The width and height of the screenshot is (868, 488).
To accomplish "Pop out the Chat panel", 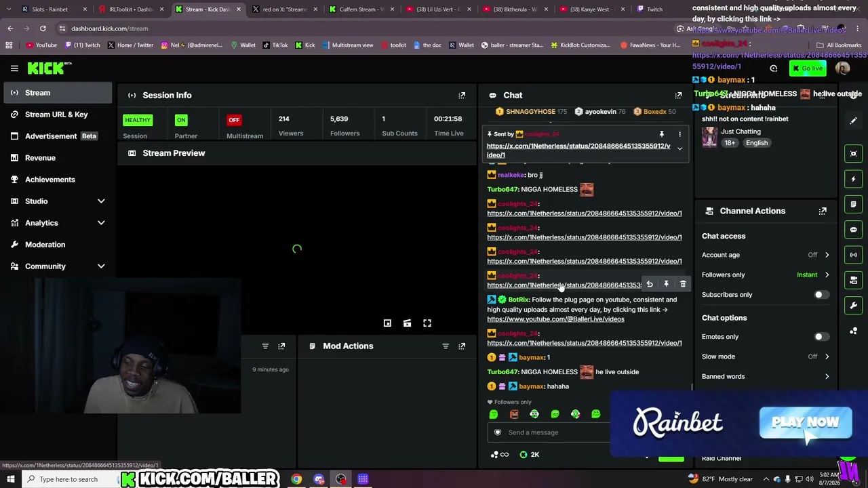I will pos(678,96).
